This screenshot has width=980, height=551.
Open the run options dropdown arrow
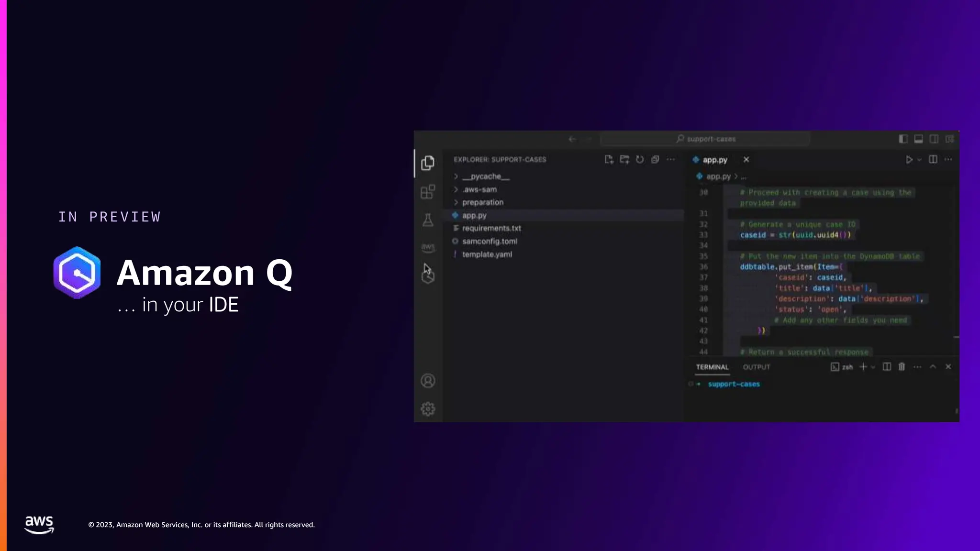(x=919, y=160)
